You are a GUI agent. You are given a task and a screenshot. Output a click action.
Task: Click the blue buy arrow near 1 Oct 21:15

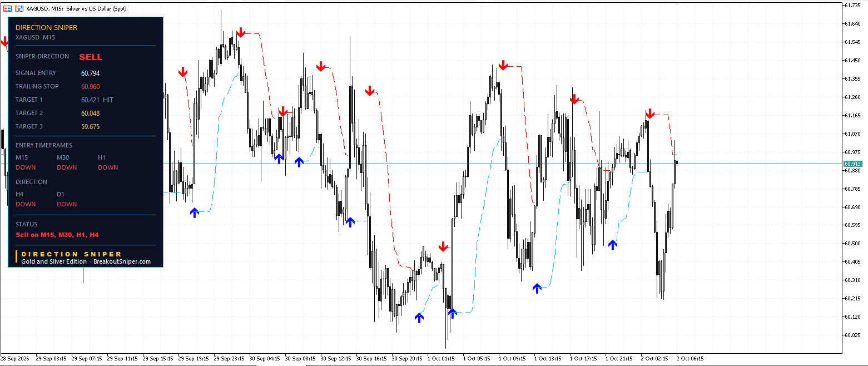tap(613, 244)
